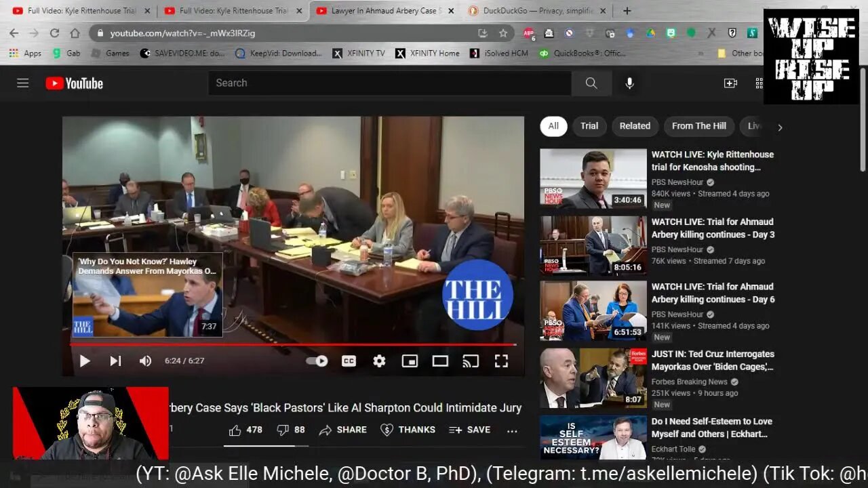Enter full screen mode
Viewport: 868px width, 488px height.
(501, 361)
